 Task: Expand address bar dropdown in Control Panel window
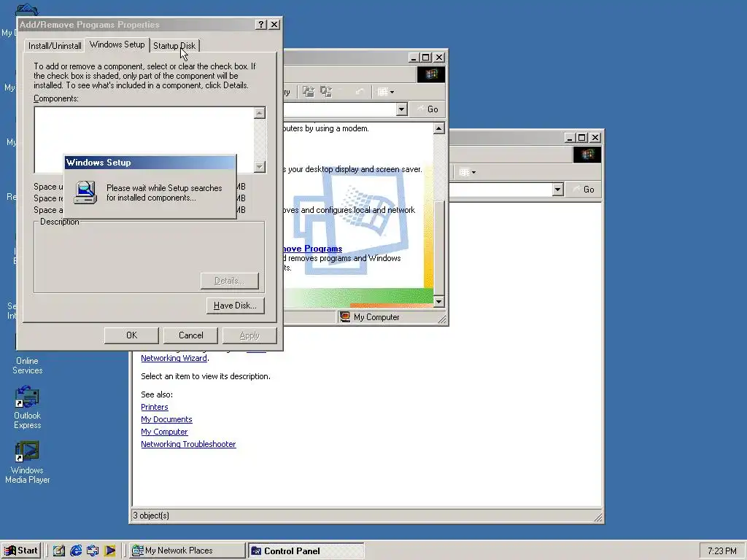point(402,109)
